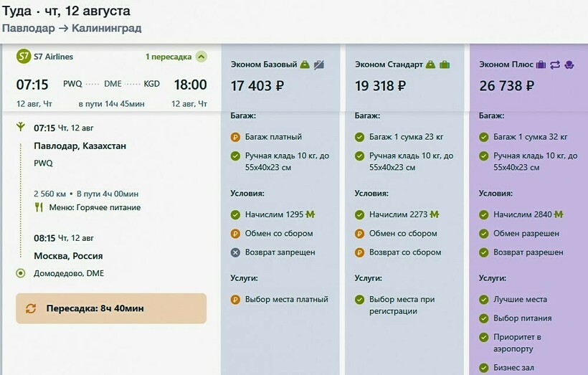This screenshot has width=588, height=375.
Task: Click the orange transfer icon beside Пересадка
Action: pyautogui.click(x=31, y=308)
